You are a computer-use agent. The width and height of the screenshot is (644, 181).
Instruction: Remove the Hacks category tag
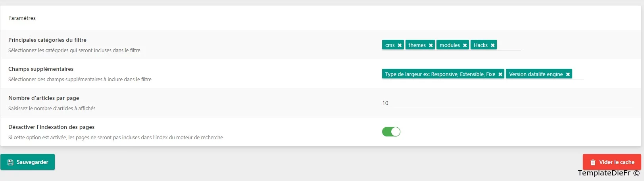[492, 45]
